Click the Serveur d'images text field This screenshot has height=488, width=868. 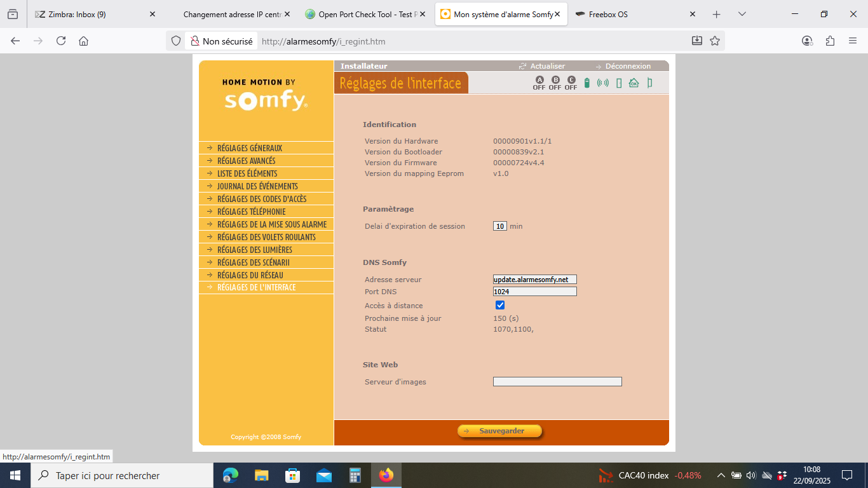[557, 382]
